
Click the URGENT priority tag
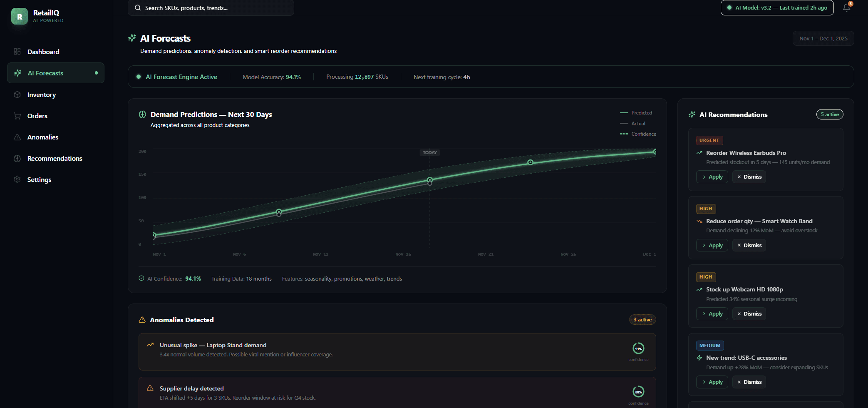709,140
